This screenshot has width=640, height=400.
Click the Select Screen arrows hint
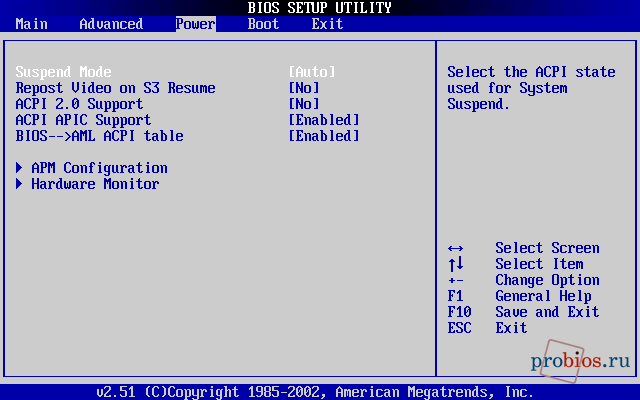pyautogui.click(x=456, y=248)
